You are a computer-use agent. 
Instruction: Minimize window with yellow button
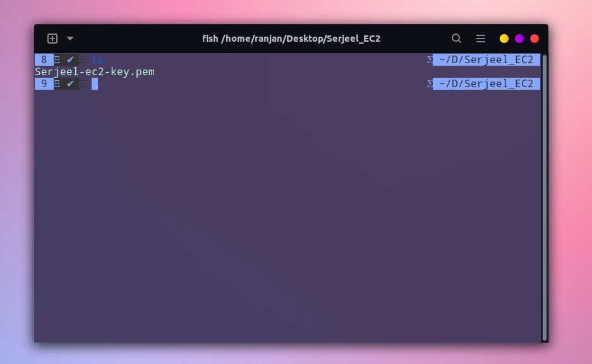504,39
